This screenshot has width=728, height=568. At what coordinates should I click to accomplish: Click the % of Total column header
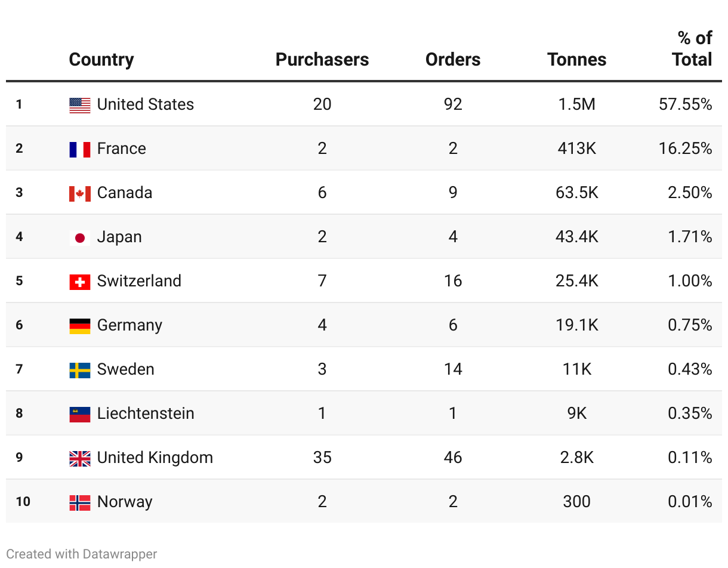click(x=692, y=49)
